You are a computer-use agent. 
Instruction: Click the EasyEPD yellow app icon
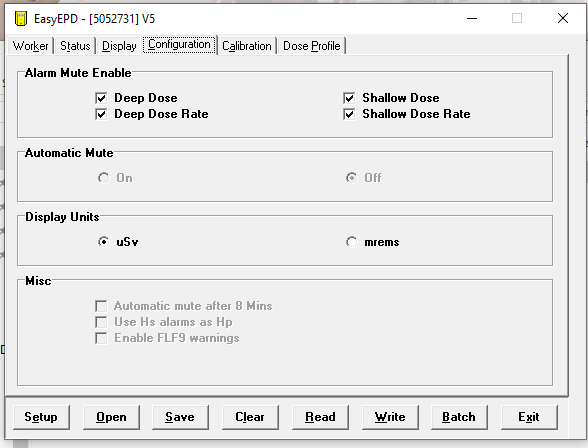point(21,18)
